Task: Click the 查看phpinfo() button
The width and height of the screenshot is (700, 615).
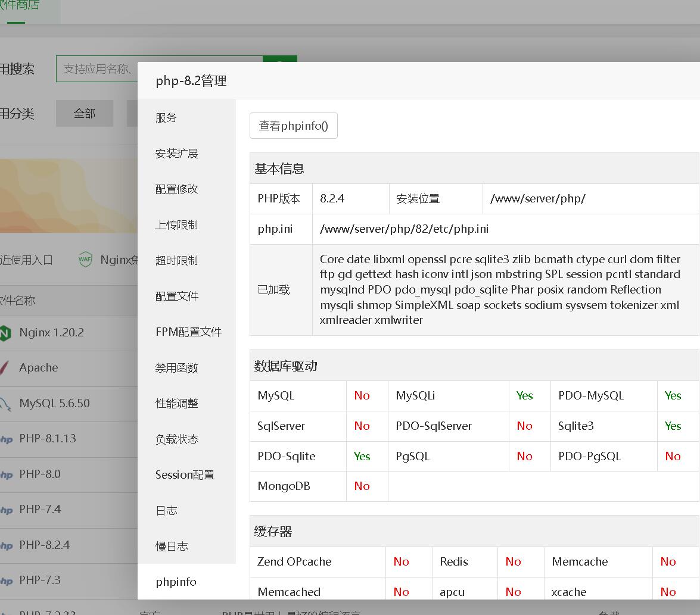Action: click(293, 126)
